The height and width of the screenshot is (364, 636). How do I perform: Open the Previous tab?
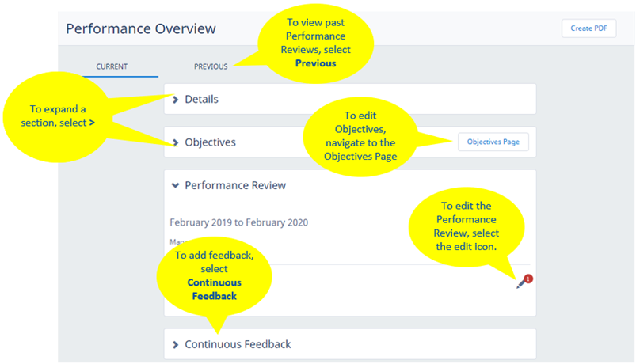click(211, 66)
